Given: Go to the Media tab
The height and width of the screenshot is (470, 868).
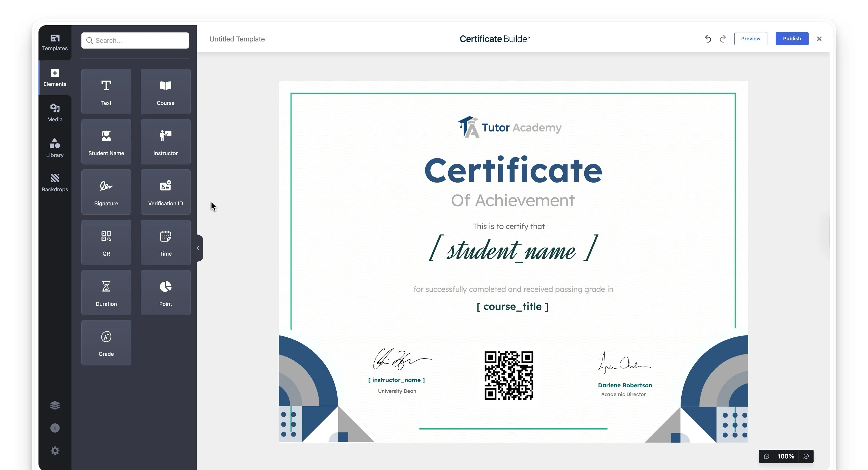Looking at the screenshot, I should point(55,113).
